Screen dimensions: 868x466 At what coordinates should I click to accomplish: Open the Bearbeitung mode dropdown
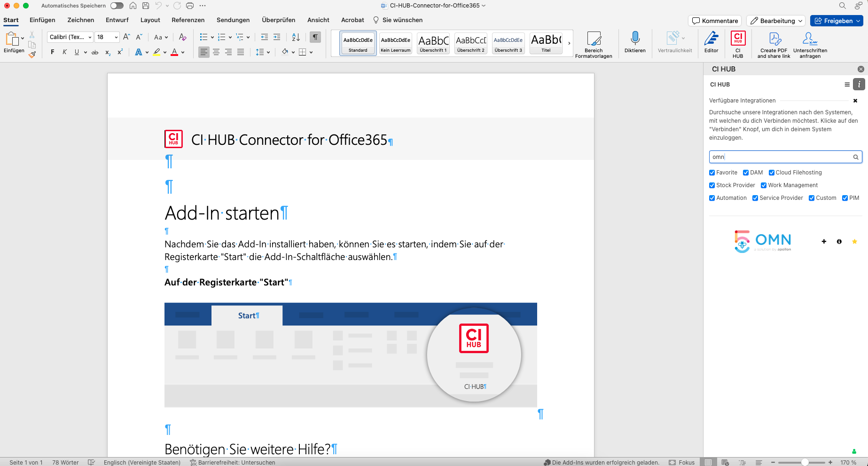click(775, 21)
